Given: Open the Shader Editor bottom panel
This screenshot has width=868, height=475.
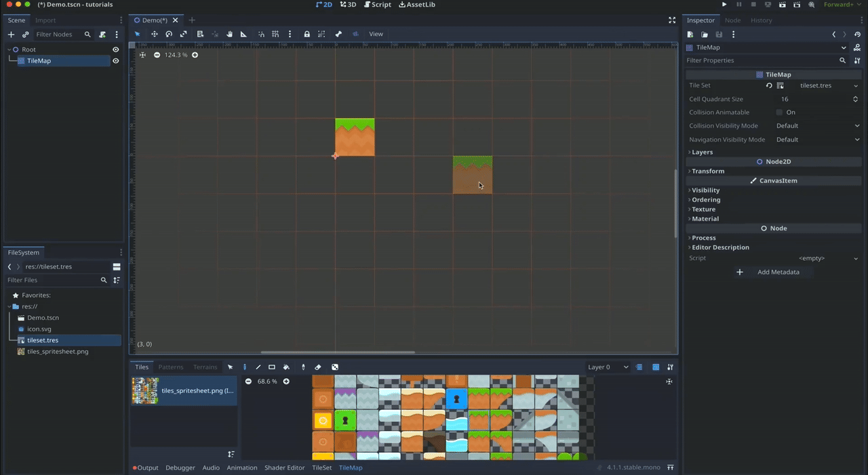Looking at the screenshot, I should (x=285, y=468).
